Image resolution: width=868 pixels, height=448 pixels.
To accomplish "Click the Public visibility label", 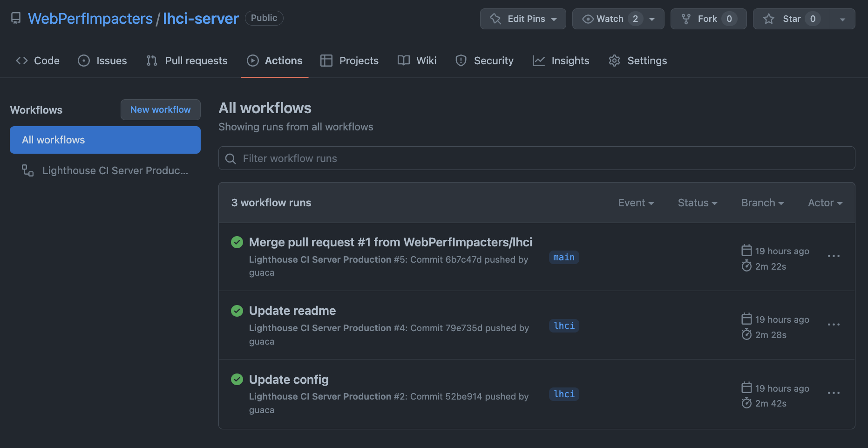I will tap(264, 18).
